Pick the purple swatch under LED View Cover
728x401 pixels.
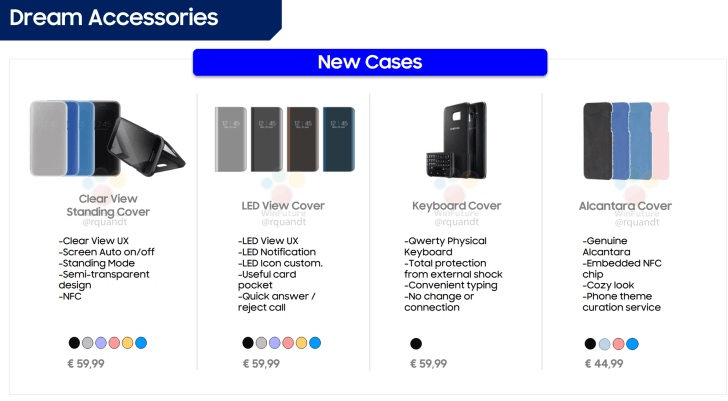click(x=275, y=343)
